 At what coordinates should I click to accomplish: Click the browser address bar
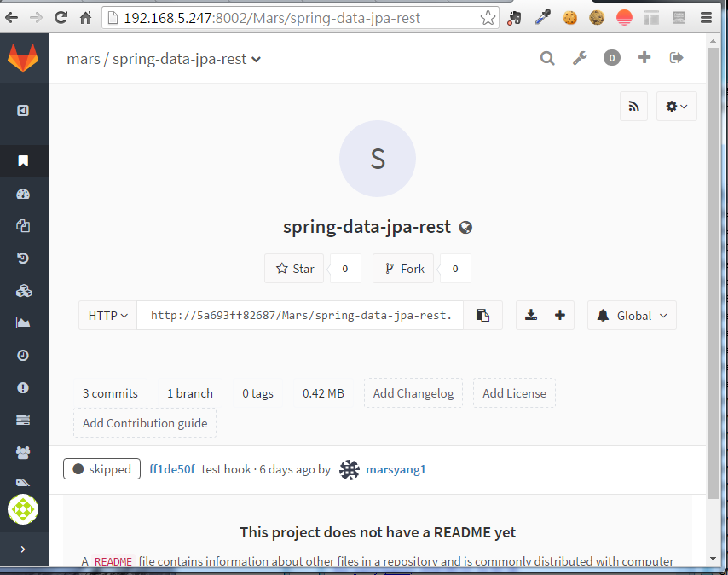300,18
